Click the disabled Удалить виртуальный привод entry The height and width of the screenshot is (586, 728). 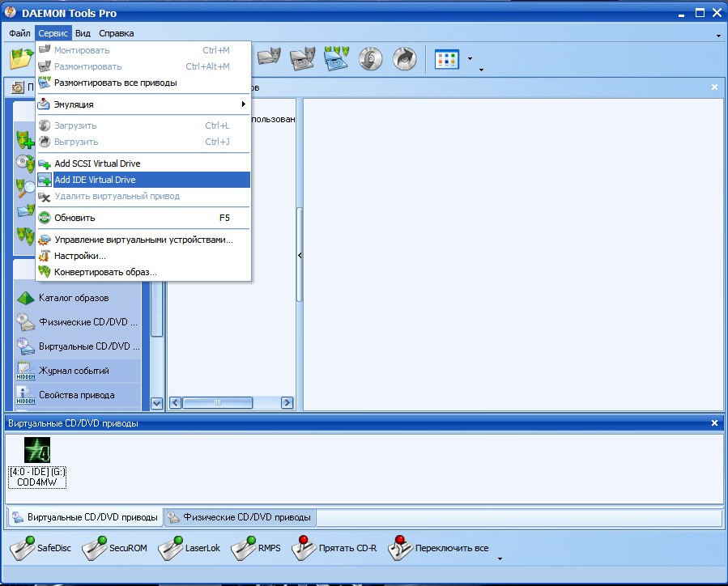143,196
